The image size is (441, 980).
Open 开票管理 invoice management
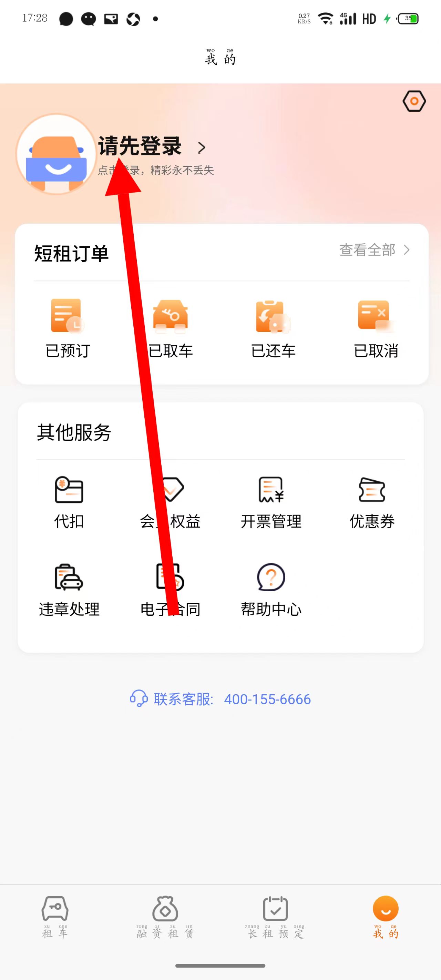271,502
